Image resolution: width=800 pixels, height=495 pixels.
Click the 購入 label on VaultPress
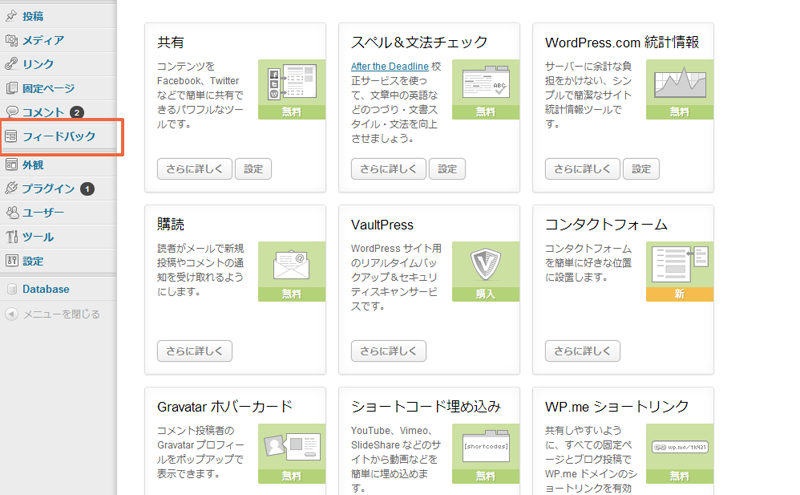click(x=486, y=294)
